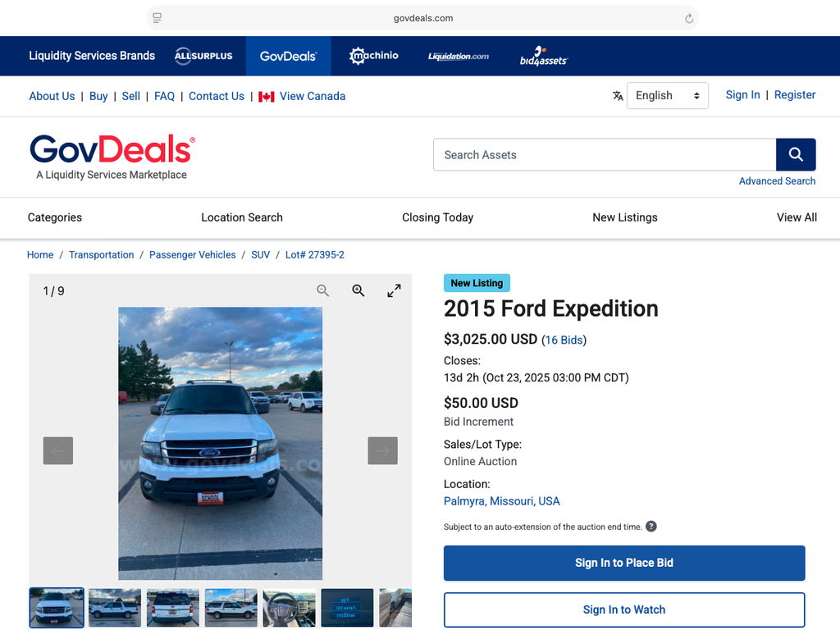Zoom out of the vehicle photo
840x644 pixels.
[x=323, y=290]
